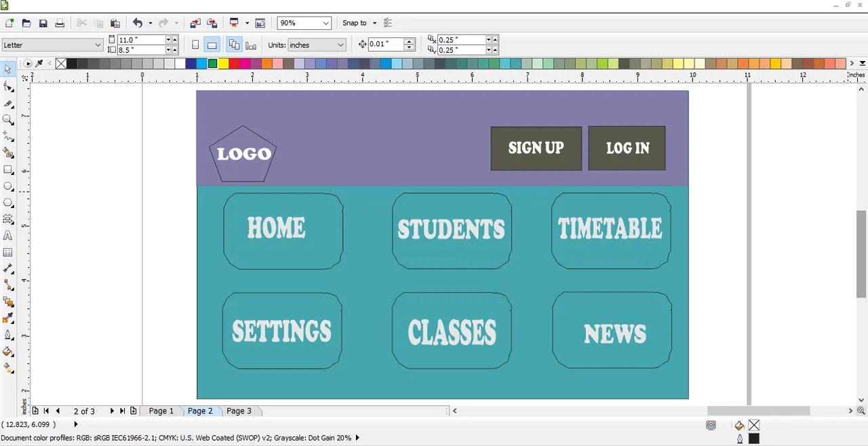Select the Zoom tool
Screen dimensions: 868x446
[x=8, y=120]
